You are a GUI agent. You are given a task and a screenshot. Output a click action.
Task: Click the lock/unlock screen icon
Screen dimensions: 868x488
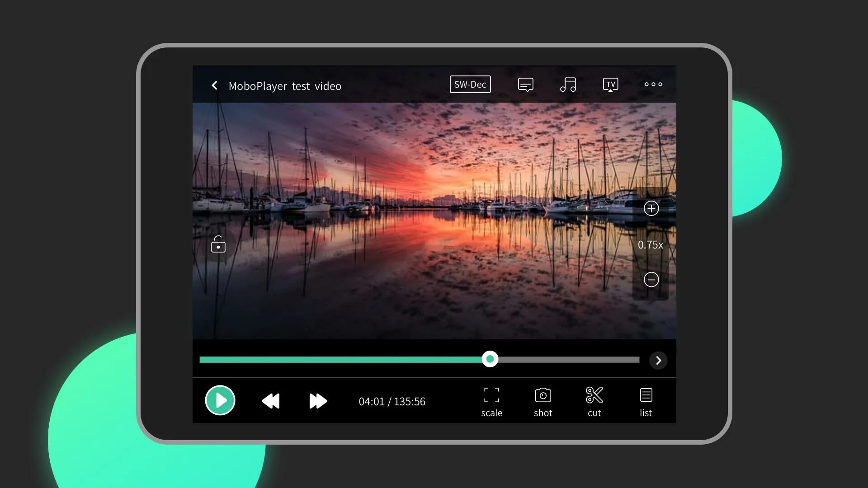[x=217, y=244]
